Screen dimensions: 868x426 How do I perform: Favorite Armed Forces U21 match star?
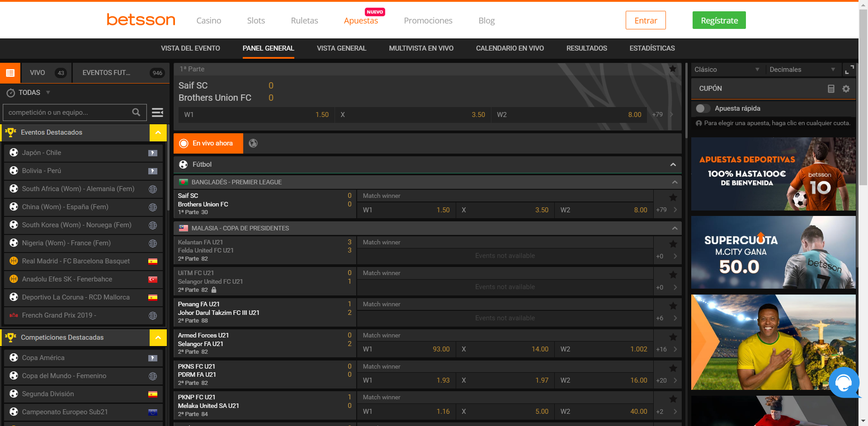(673, 337)
